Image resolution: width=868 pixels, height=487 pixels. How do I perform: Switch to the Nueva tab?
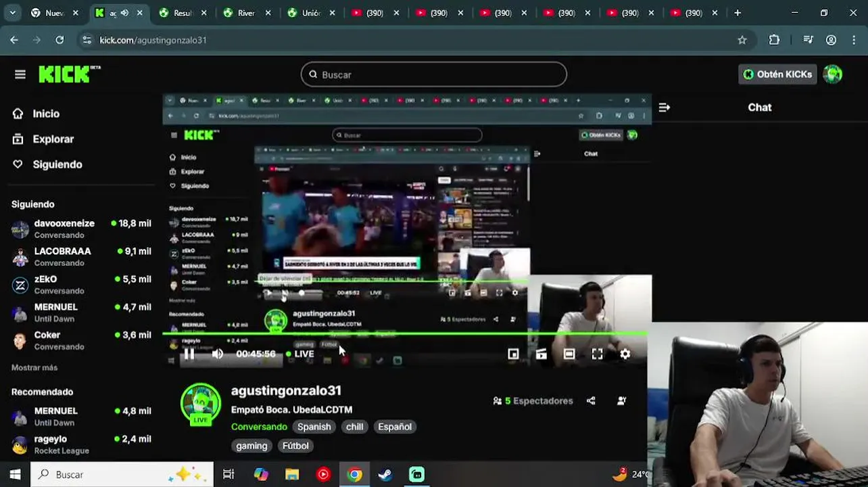coord(54,13)
